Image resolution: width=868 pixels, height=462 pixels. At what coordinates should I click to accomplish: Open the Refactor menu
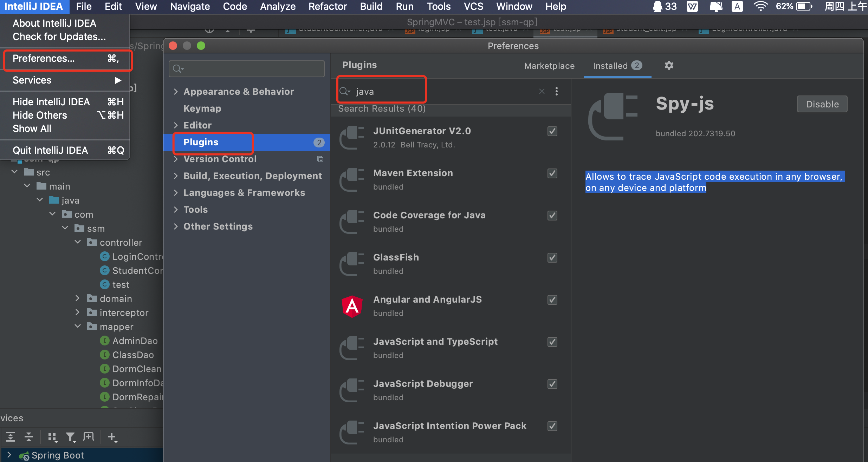[x=328, y=6]
